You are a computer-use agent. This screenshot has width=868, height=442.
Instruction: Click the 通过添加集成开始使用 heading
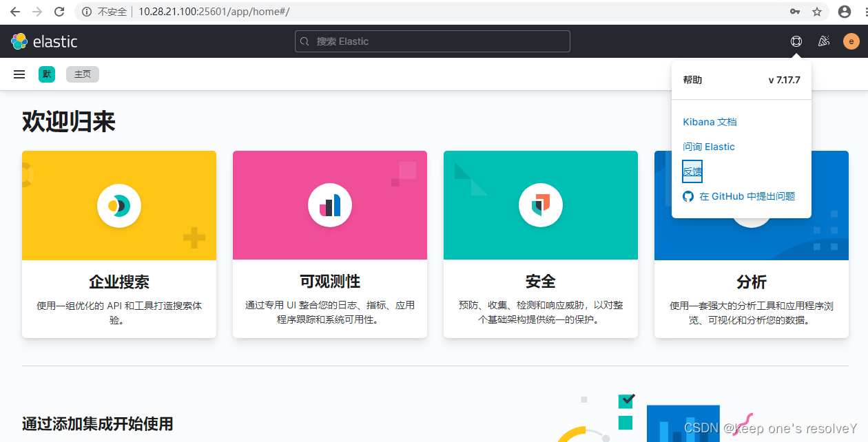97,423
